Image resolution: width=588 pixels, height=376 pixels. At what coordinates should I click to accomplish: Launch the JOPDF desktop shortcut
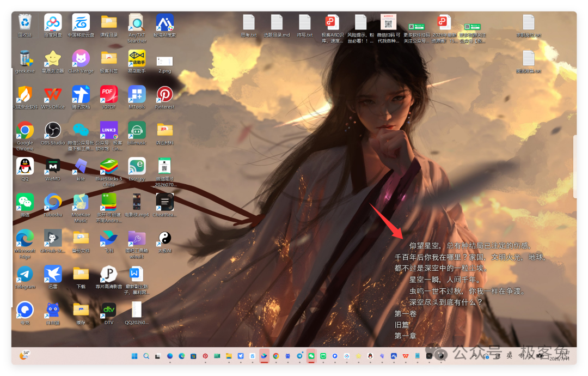tap(109, 98)
